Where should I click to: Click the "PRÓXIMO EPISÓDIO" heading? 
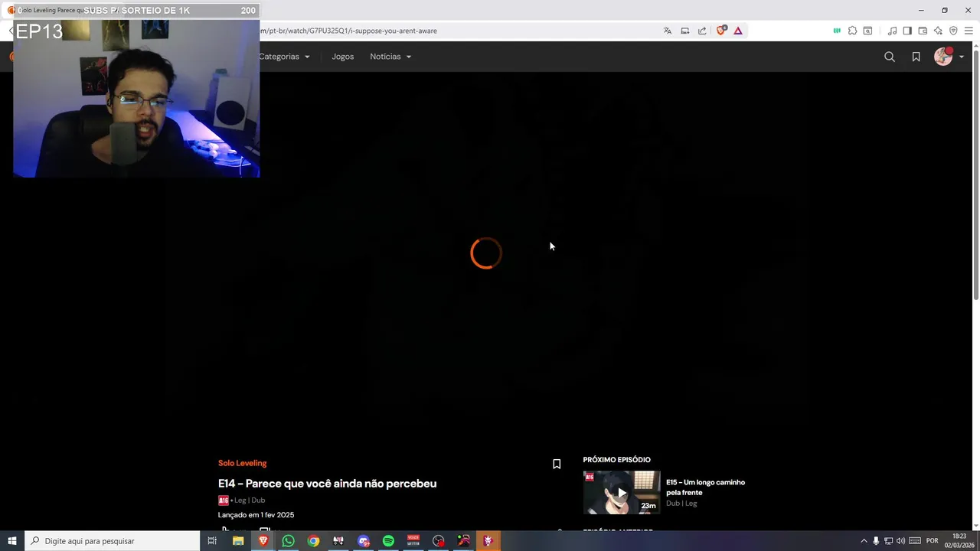click(x=616, y=460)
